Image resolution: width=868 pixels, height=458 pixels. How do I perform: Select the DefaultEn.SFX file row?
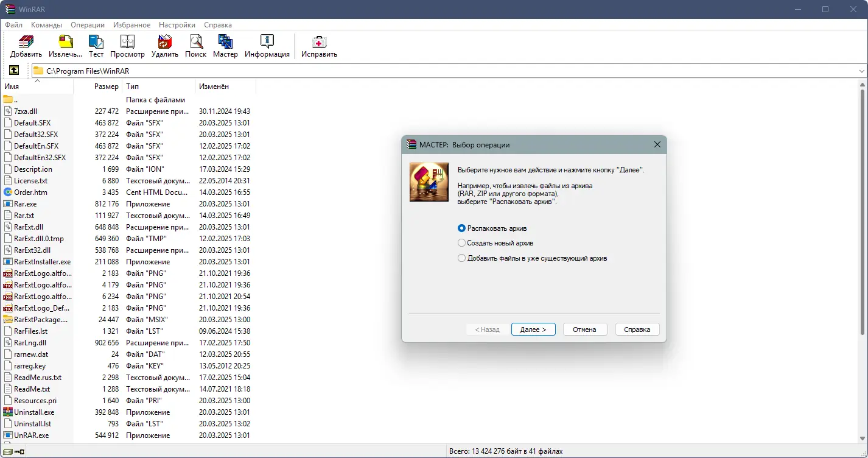[128, 146]
